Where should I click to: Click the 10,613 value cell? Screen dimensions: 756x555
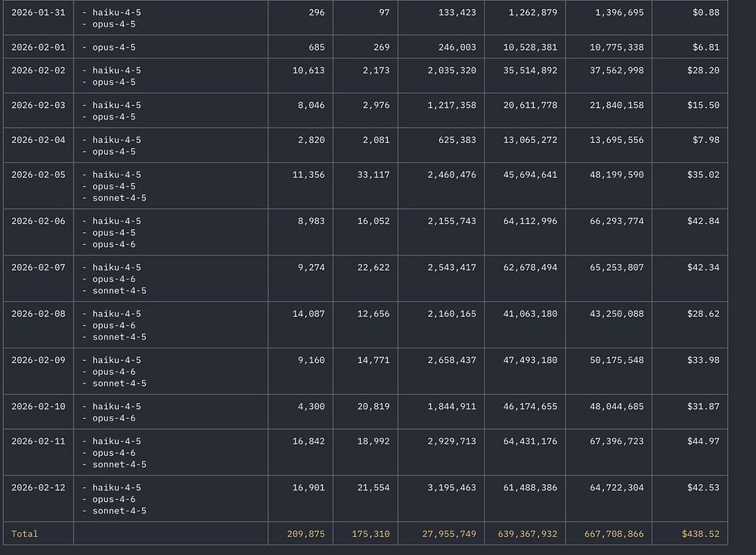point(307,70)
